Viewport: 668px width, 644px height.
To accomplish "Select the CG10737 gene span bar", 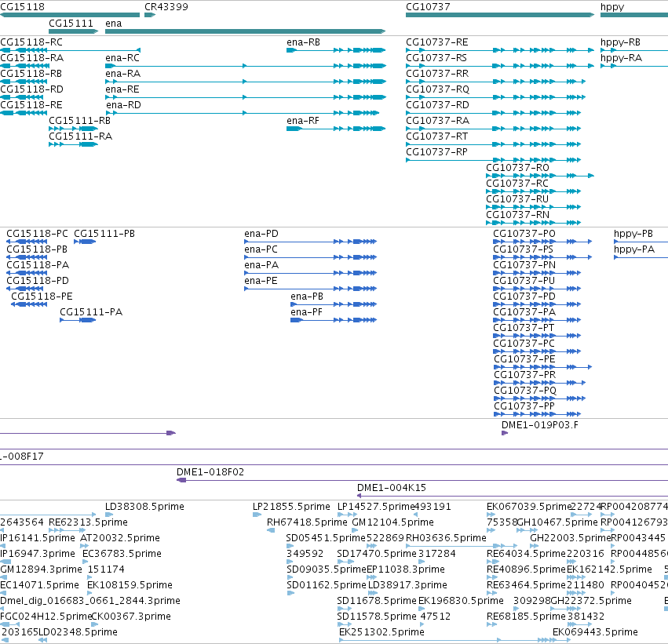I will 500,15.
